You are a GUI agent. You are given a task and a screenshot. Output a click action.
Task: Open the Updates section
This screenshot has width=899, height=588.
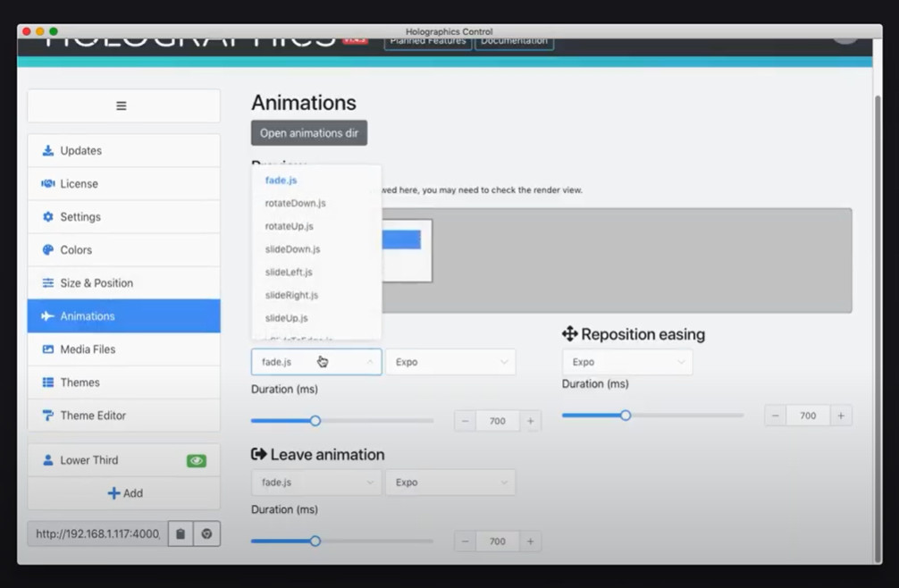click(123, 151)
